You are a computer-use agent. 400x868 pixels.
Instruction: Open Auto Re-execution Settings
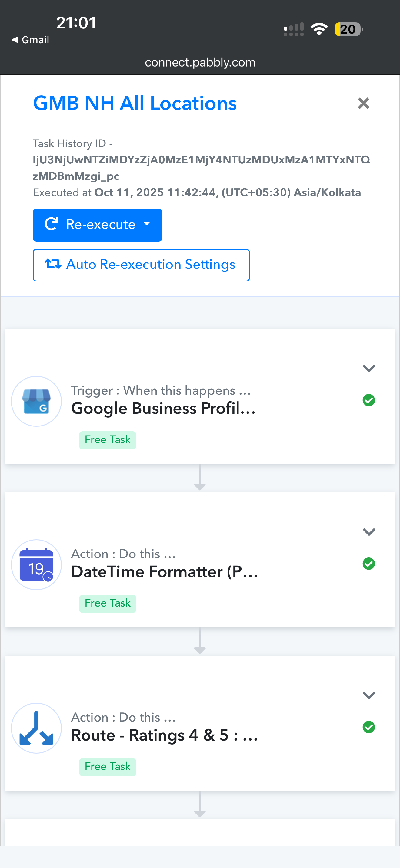pyautogui.click(x=141, y=265)
